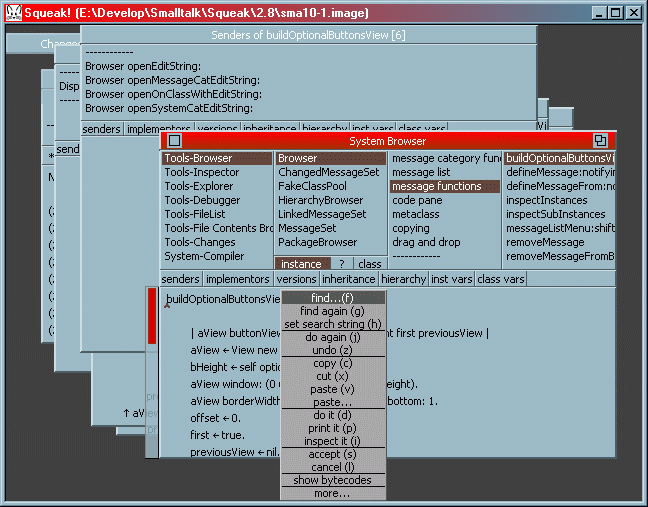Select Tools-Browser category

pyautogui.click(x=217, y=158)
